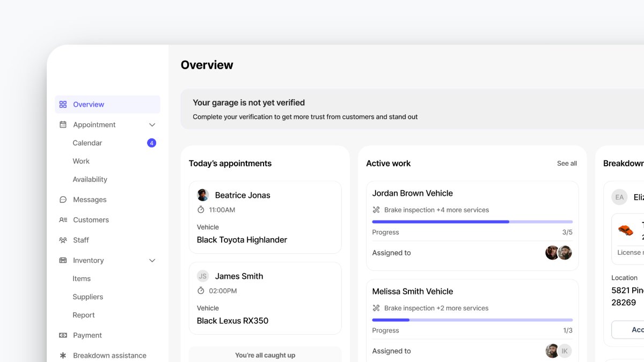
Task: Click Beatrice Jonas profile avatar
Action: point(203,195)
